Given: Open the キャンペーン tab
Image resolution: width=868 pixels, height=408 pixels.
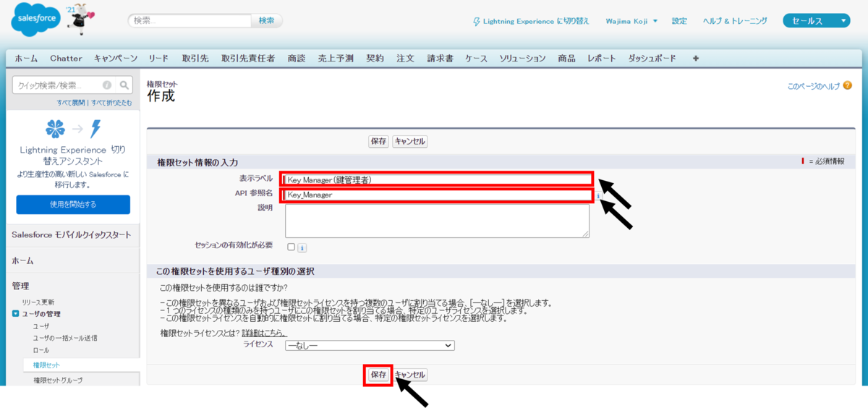Looking at the screenshot, I should (116, 59).
